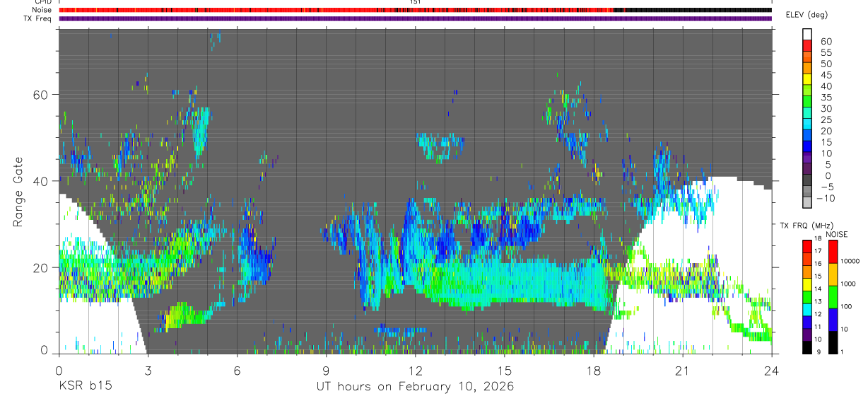
Task: Click the blue segment of NOISE color bar
Action: [833, 320]
